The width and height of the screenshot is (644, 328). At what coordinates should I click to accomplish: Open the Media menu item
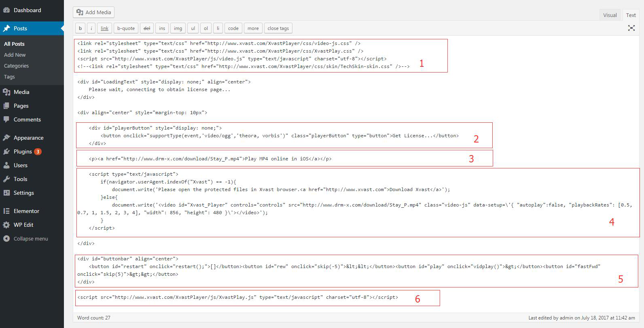[32, 92]
